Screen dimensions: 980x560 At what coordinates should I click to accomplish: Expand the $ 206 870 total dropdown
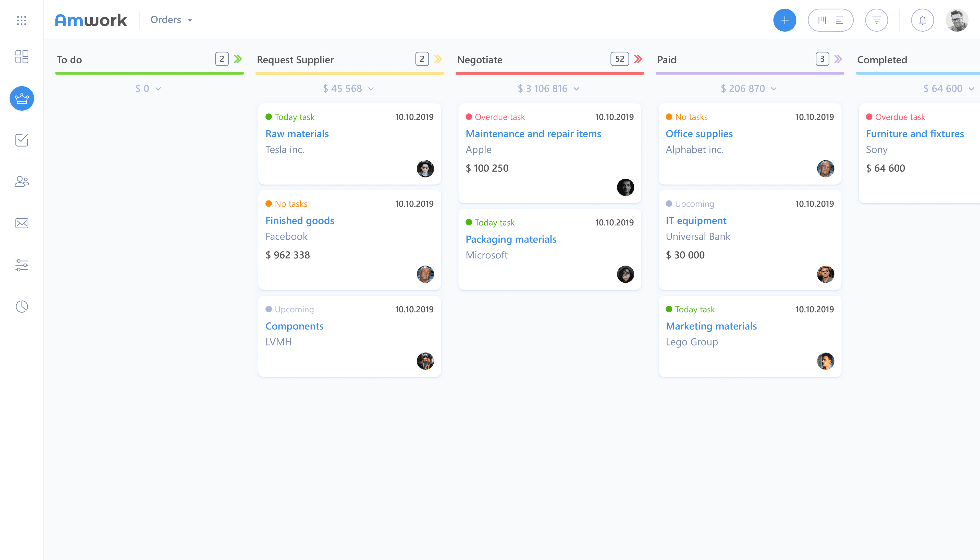(749, 89)
